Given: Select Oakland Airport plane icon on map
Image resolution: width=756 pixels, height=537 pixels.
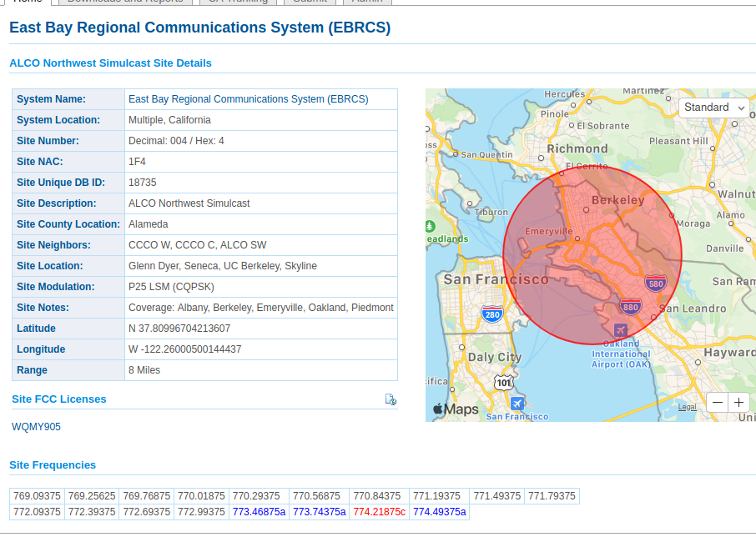Looking at the screenshot, I should [621, 330].
